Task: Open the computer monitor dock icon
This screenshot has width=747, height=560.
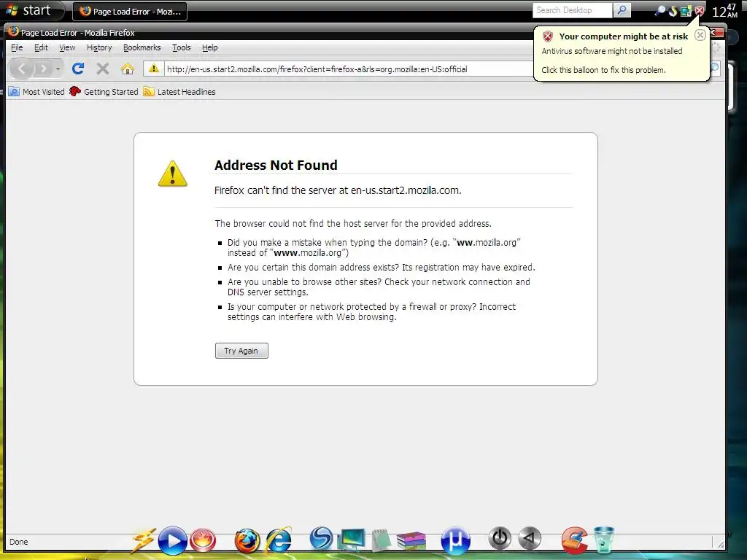Action: pos(351,540)
